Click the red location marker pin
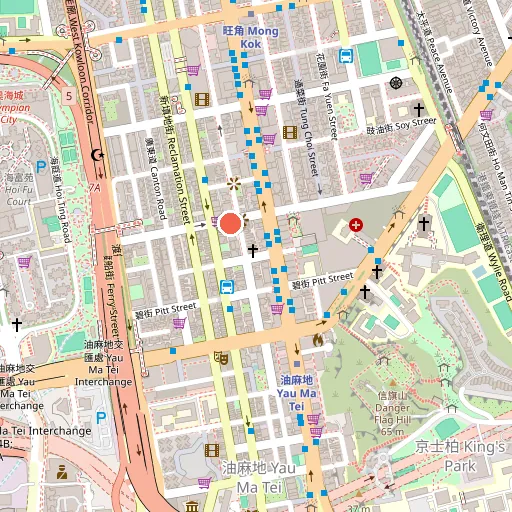The height and width of the screenshot is (512, 512). (231, 223)
